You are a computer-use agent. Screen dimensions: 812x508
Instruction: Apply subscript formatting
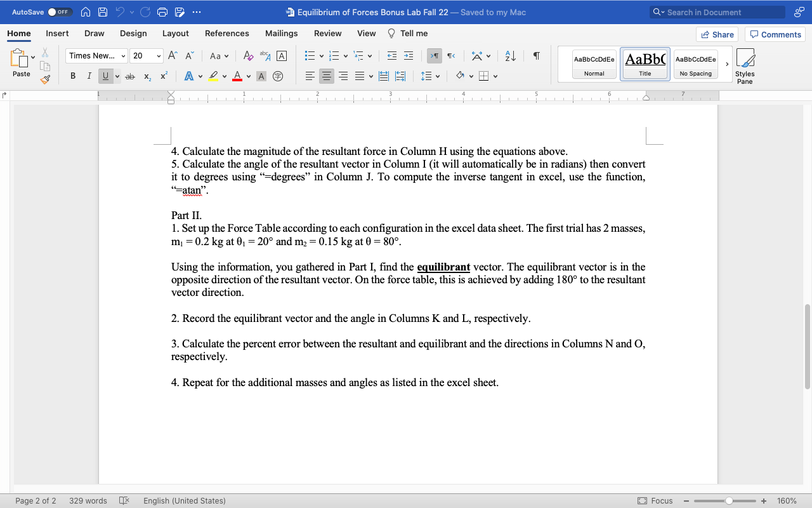click(146, 76)
